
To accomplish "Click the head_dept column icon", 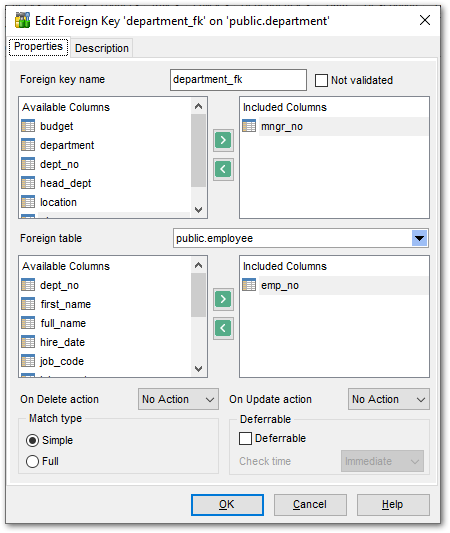I will click(28, 183).
